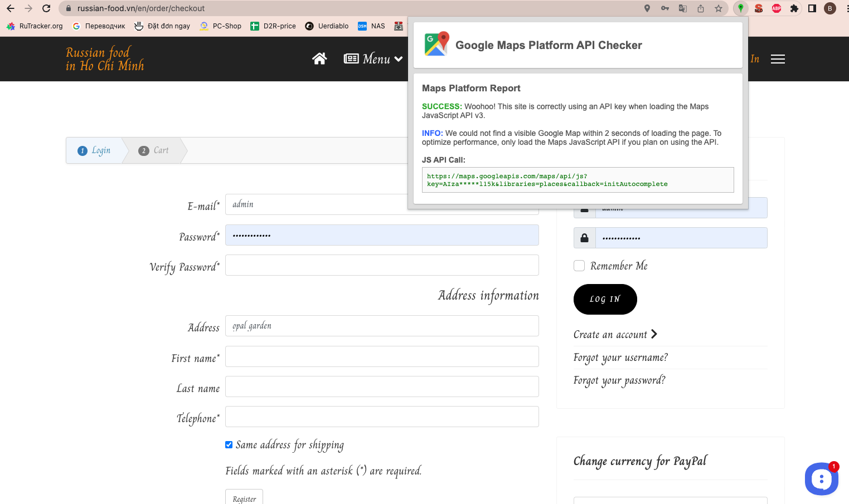Viewport: 849px width, 504px height.
Task: Click the AdBlock Plus extension icon
Action: pos(777,8)
